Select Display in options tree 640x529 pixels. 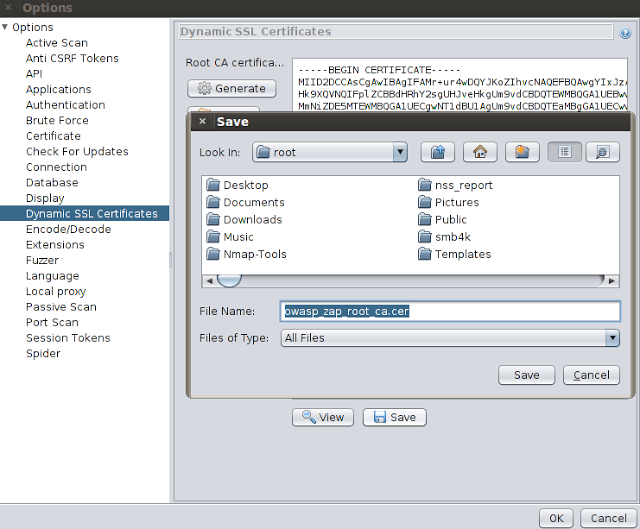45,198
